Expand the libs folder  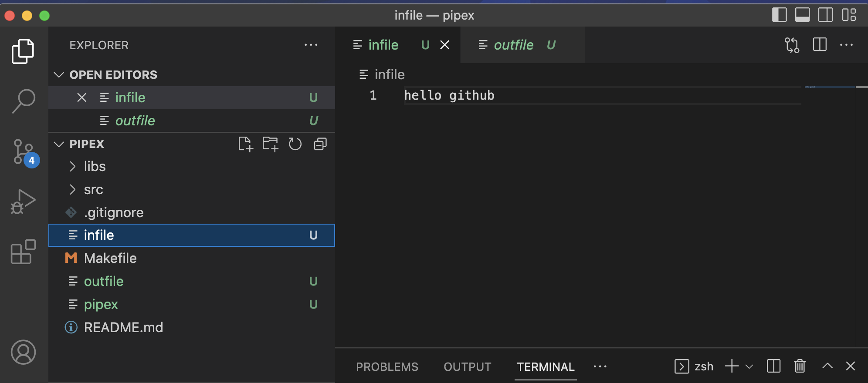coord(192,166)
